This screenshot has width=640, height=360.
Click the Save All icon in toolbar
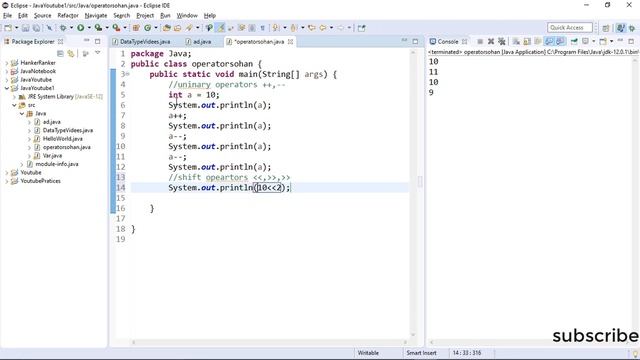[x=36, y=28]
